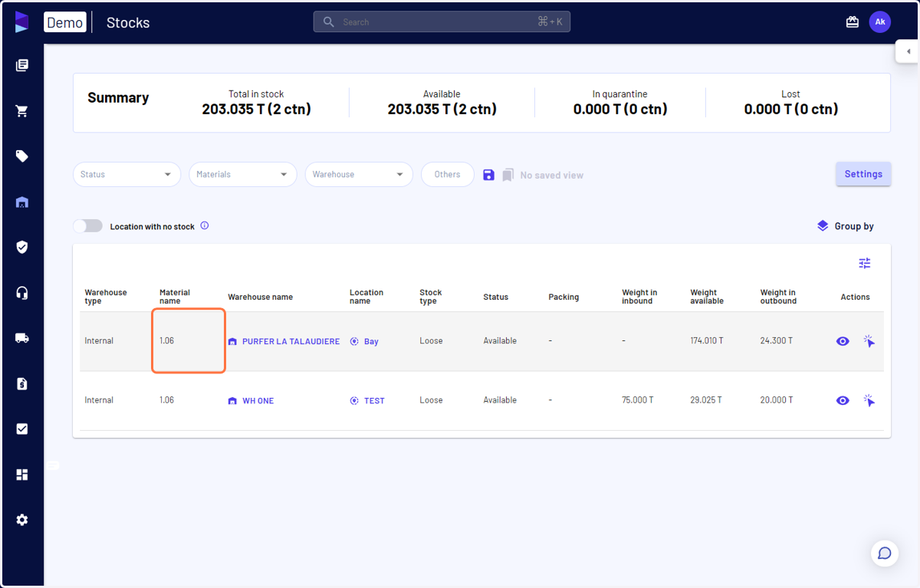This screenshot has height=588, width=920.
Task: Click the Group by layers icon
Action: pyautogui.click(x=823, y=226)
